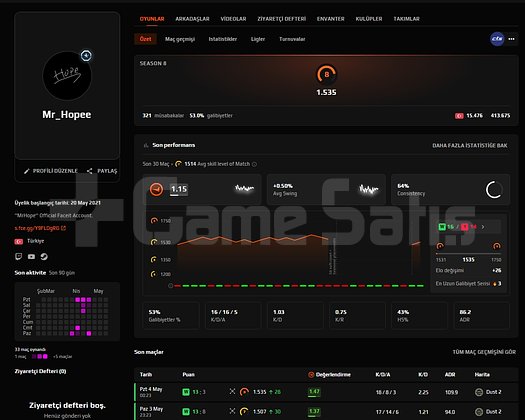Click the 1.37 rating badge
525x420 pixels.
(x=314, y=411)
